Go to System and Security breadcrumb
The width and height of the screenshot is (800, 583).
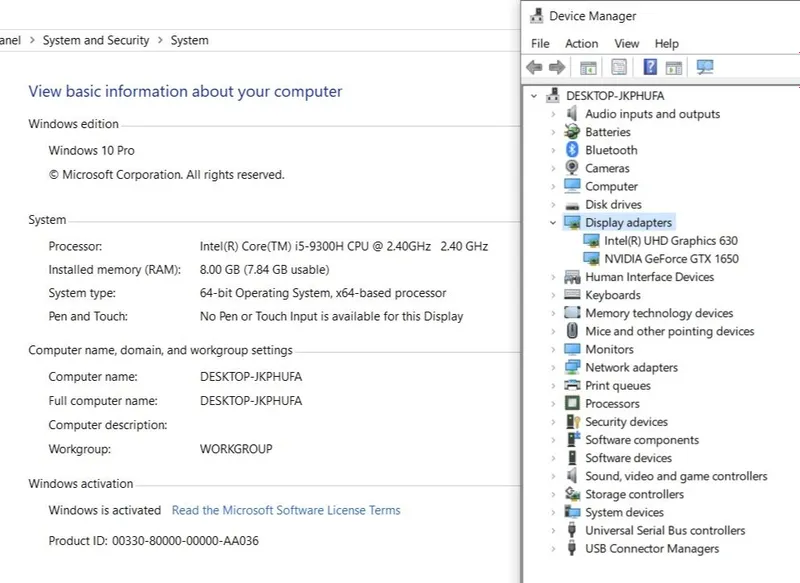click(96, 40)
